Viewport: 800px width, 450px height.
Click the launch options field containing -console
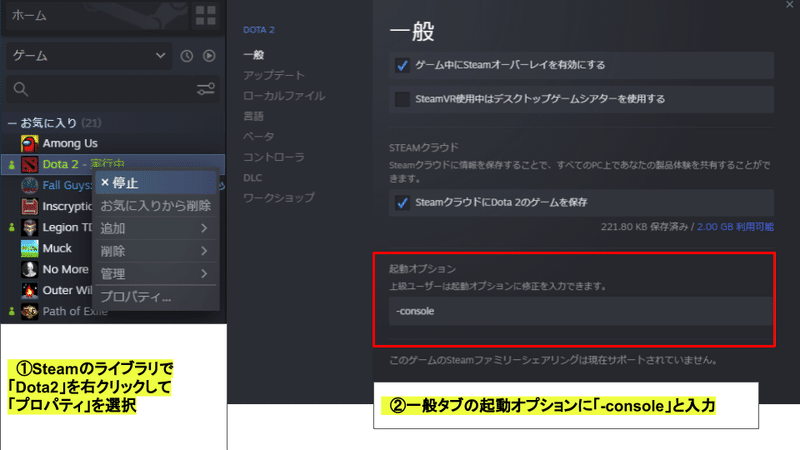(x=581, y=311)
